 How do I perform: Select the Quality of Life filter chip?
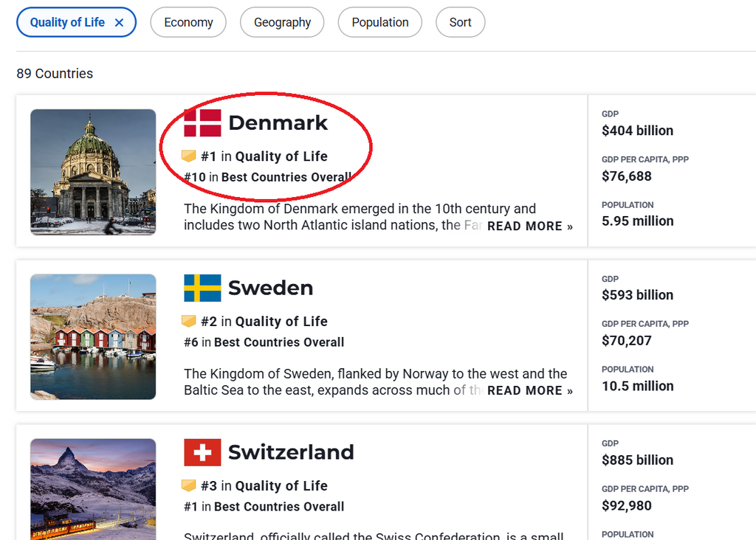[x=67, y=23]
